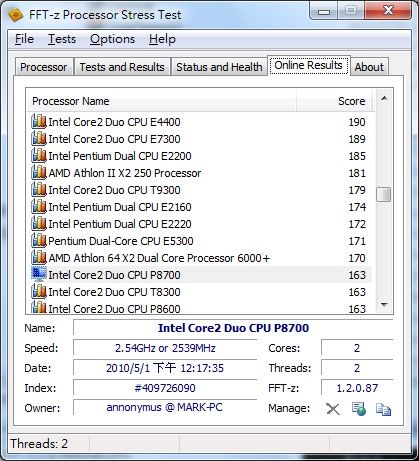
Task: Click the Threads value field in details
Action: click(357, 368)
